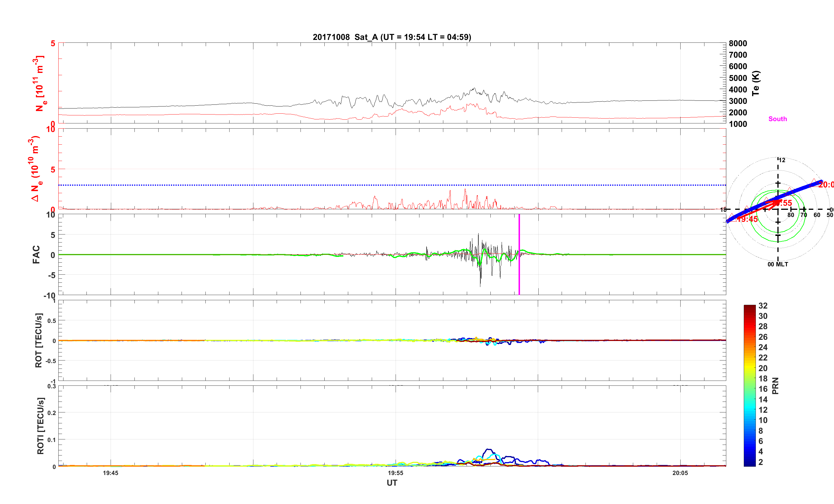Click the '8000' tick on the Te axis
The height and width of the screenshot is (504, 834).
pyautogui.click(x=738, y=43)
